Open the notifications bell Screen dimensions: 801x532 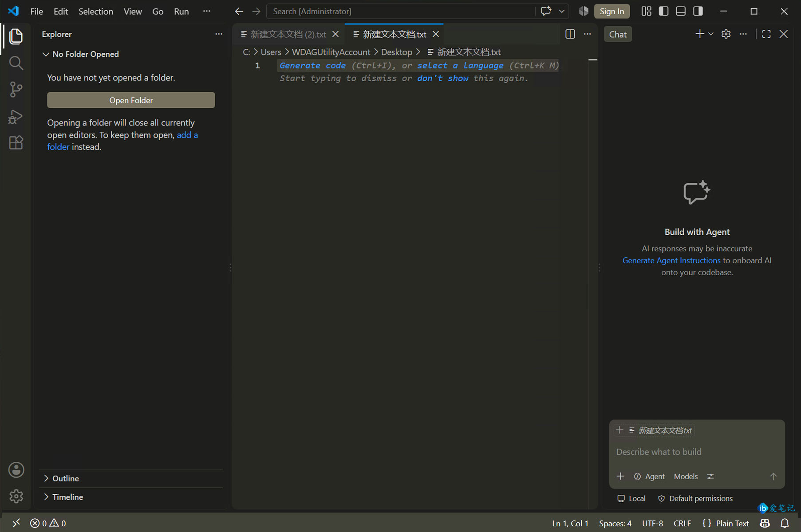point(785,523)
